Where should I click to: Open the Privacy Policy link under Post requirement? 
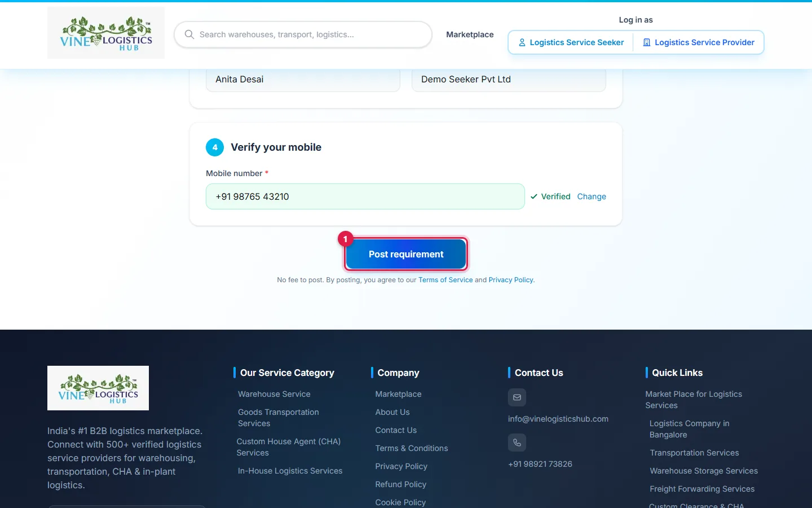coord(511,280)
